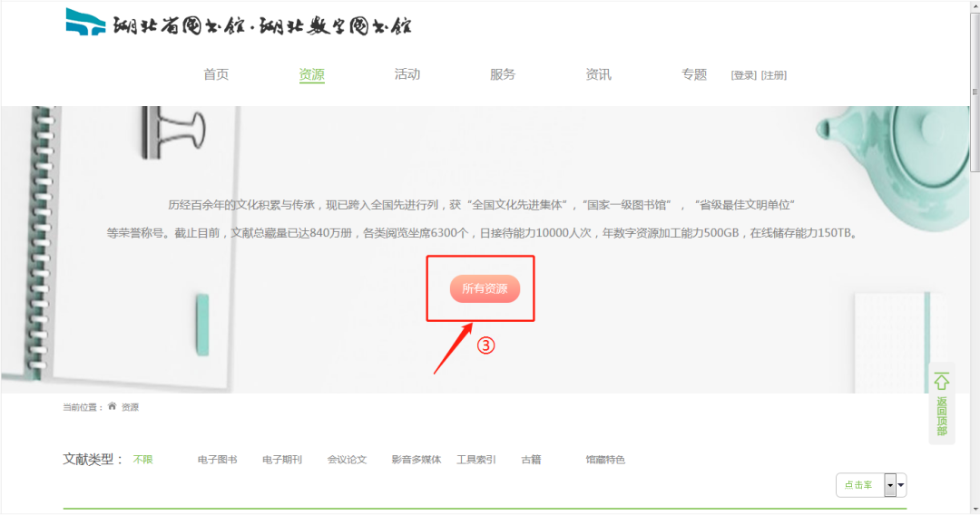Filter by 电子图书

pyautogui.click(x=218, y=460)
